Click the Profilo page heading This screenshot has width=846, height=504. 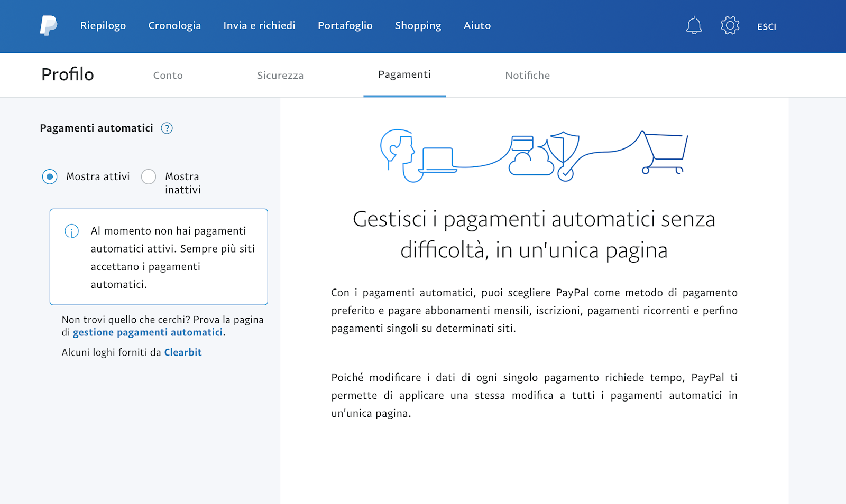tap(68, 74)
